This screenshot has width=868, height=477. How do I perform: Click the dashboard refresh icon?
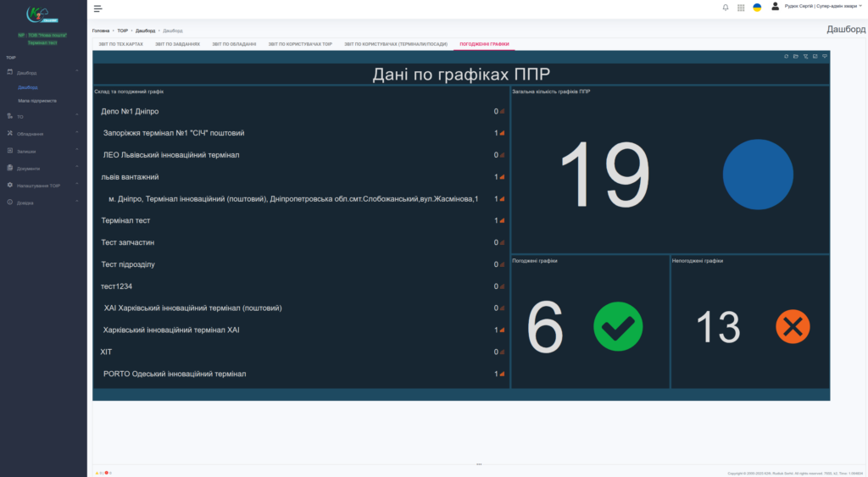pyautogui.click(x=786, y=57)
